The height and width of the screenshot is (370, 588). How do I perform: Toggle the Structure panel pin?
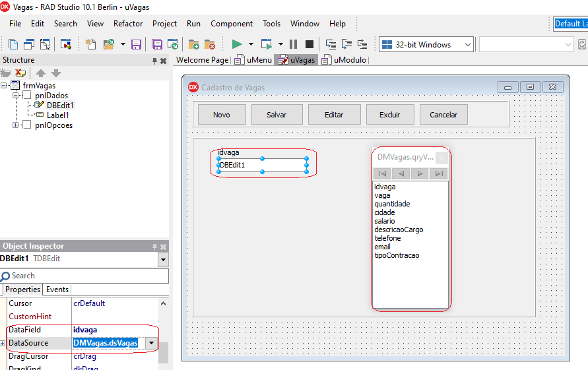(155, 61)
